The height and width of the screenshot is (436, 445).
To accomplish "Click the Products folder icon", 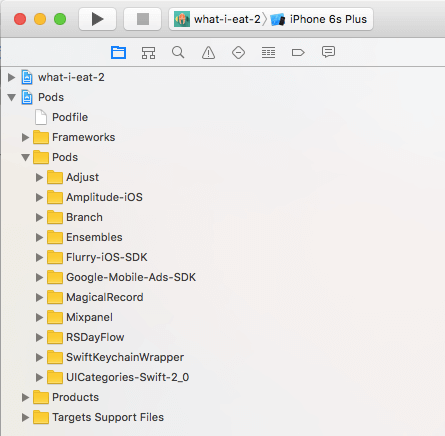I will click(x=41, y=397).
